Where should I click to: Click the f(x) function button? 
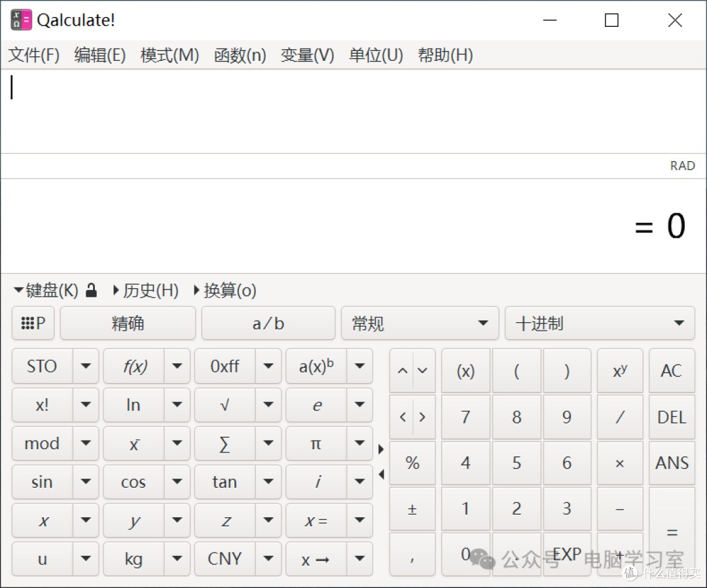pyautogui.click(x=134, y=366)
